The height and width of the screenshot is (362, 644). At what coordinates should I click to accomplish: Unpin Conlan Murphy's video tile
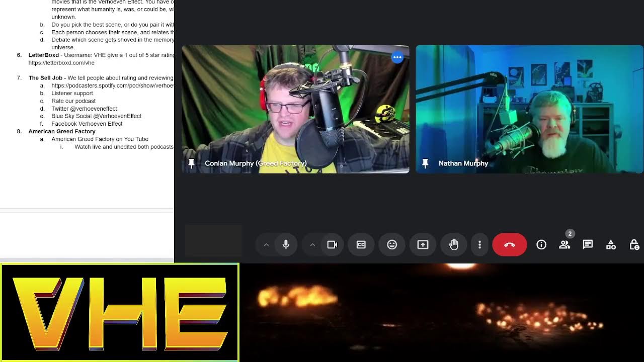pyautogui.click(x=191, y=163)
